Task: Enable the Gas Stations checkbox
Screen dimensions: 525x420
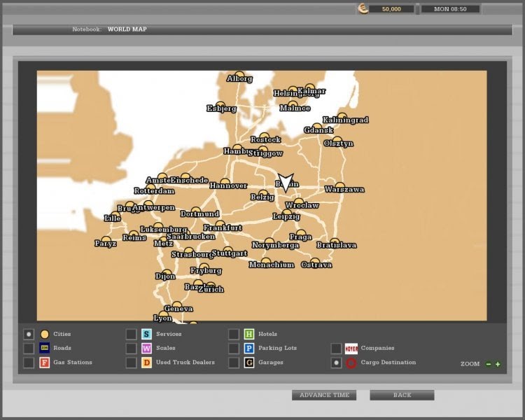Action: pyautogui.click(x=29, y=363)
